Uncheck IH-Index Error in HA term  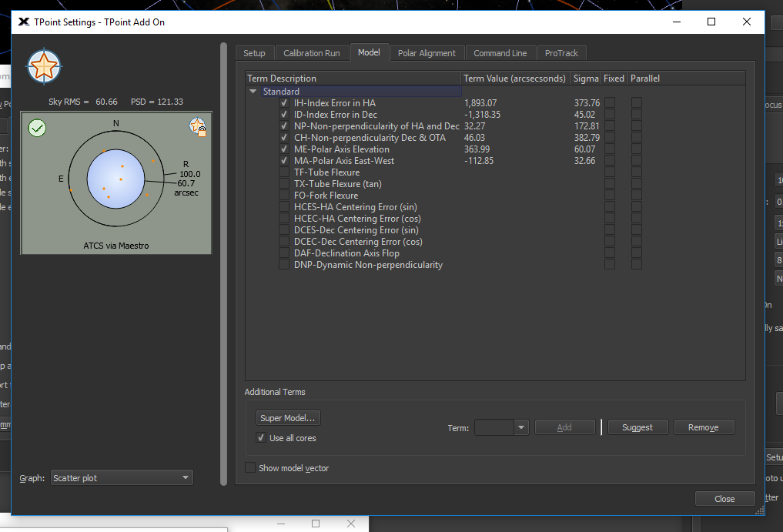pyautogui.click(x=284, y=103)
